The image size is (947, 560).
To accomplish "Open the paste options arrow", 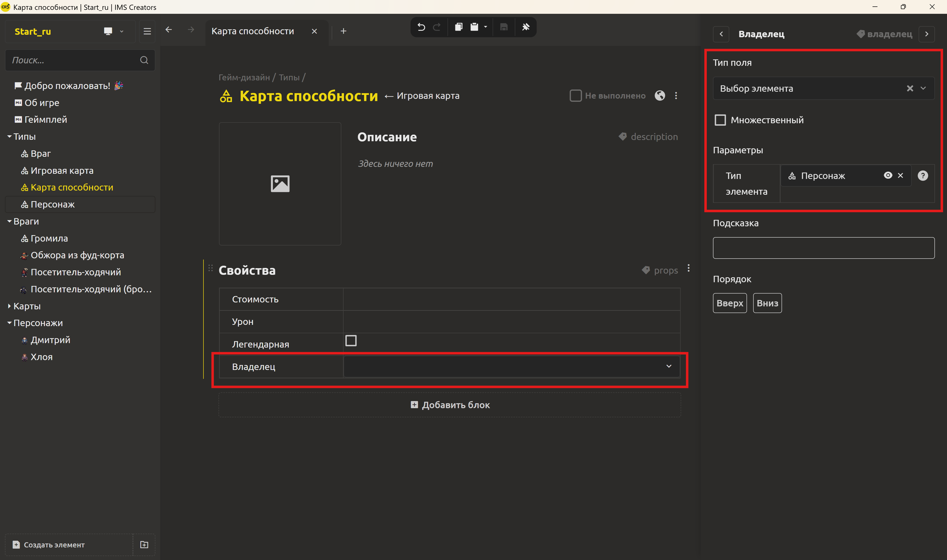I will click(486, 27).
